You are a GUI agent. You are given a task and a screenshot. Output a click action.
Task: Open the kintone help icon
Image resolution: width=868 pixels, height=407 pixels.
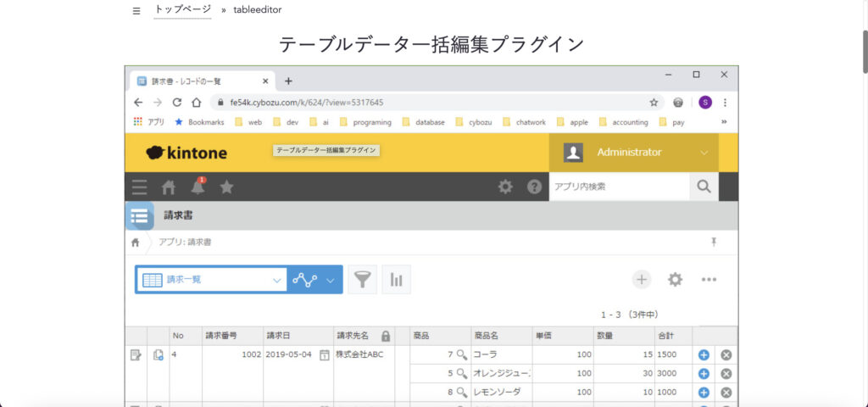click(x=534, y=187)
